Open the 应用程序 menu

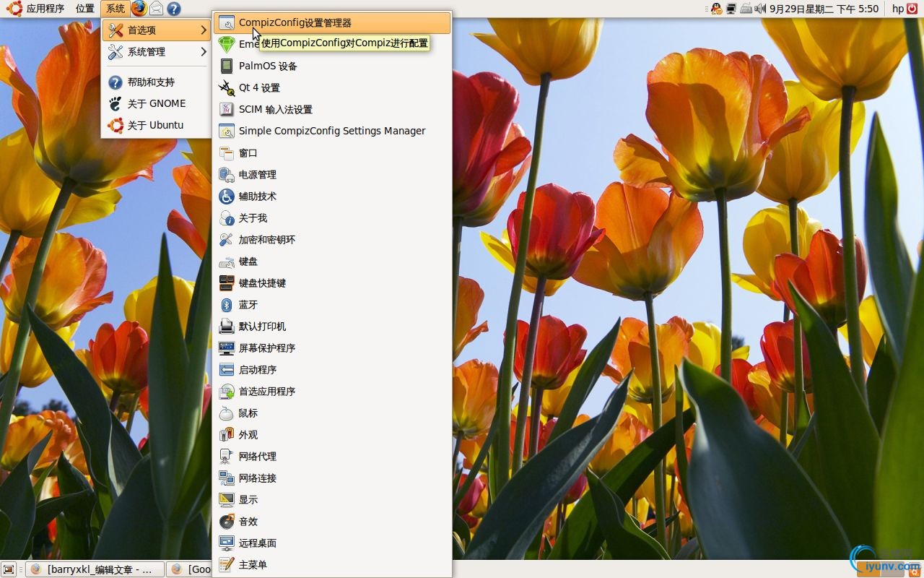coord(37,9)
